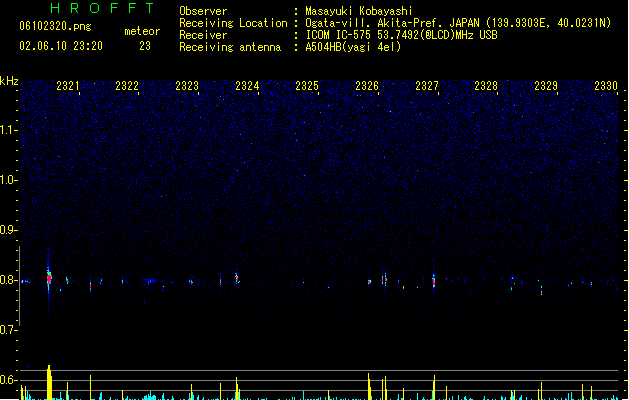This screenshot has width=629, height=400.
Task: Click the 2325 time marker
Action: [x=307, y=86]
